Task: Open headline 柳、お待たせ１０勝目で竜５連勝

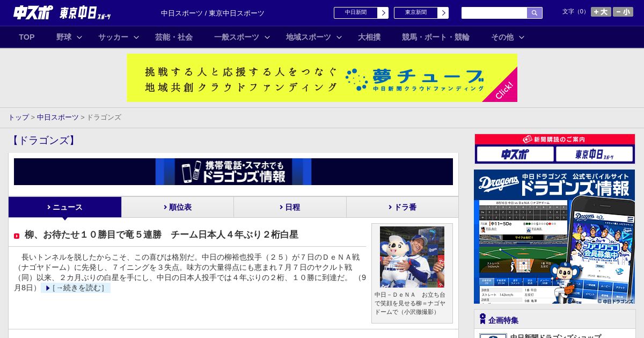Action: click(162, 234)
